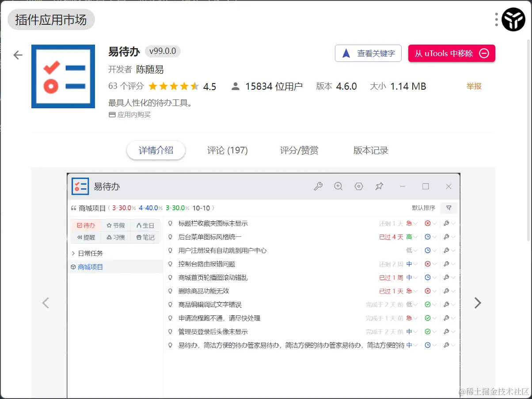Click the 易待办 plugin logo image
532x399 pixels.
[63, 76]
